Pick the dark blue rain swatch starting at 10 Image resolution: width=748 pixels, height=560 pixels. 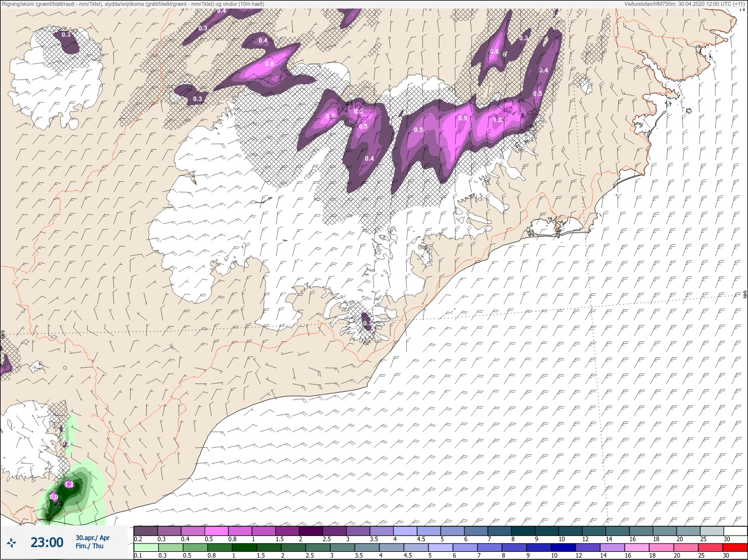pos(563,548)
